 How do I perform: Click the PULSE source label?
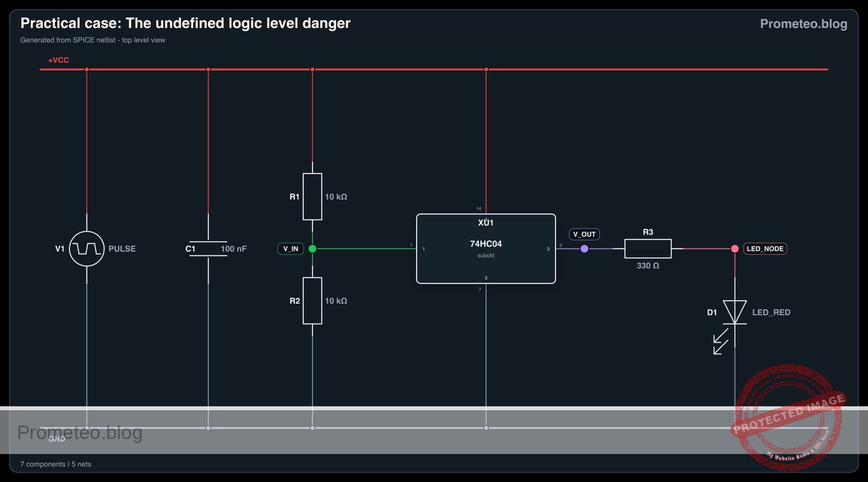click(x=122, y=249)
